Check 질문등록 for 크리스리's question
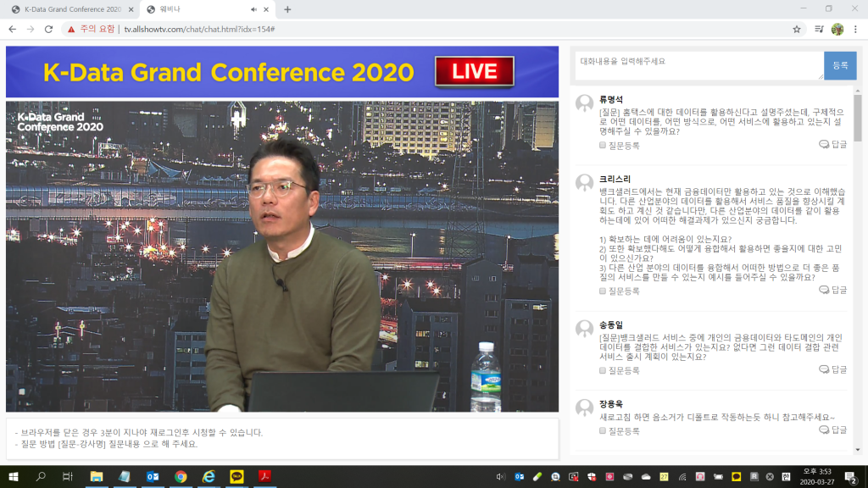868x488 pixels. point(603,291)
